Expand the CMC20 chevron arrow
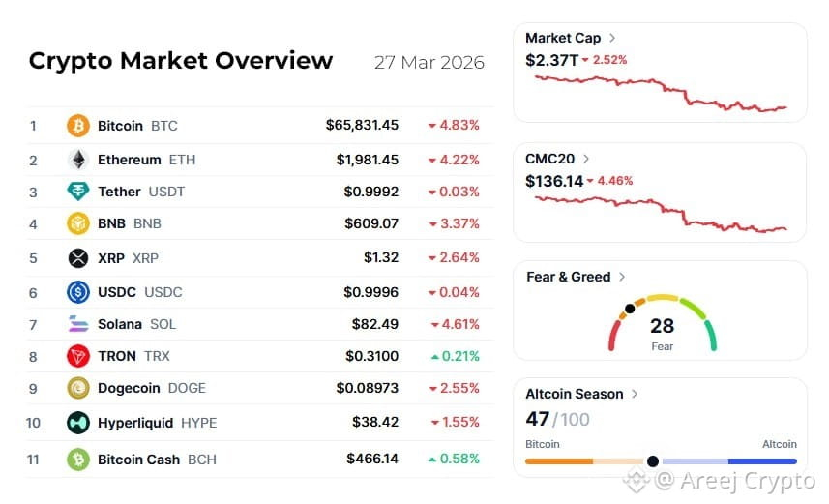The image size is (829, 504). pos(586,159)
